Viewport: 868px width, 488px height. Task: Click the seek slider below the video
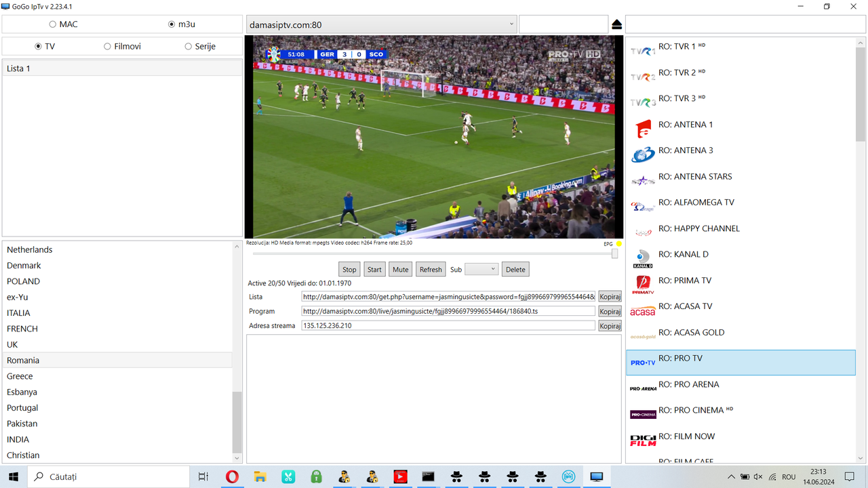coord(435,253)
